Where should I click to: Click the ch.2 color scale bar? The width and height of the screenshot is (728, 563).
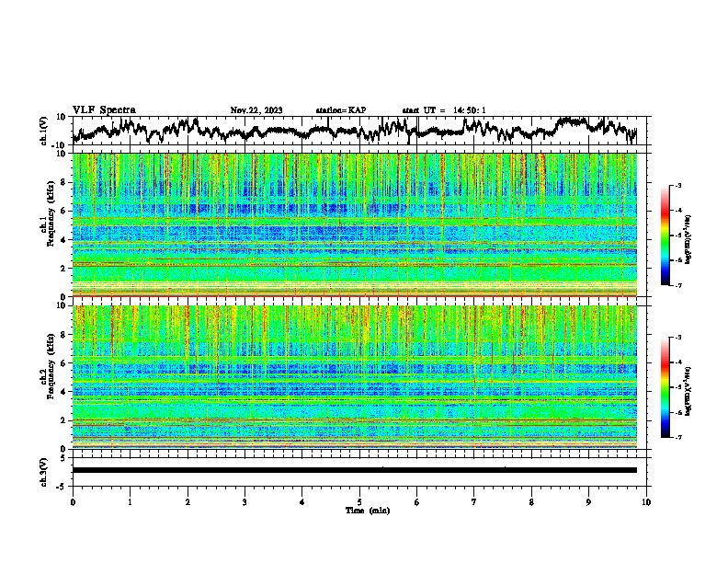[x=665, y=387]
